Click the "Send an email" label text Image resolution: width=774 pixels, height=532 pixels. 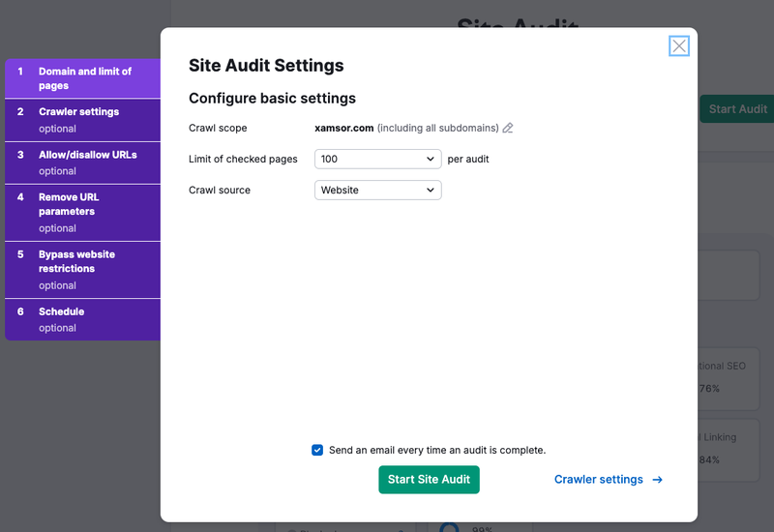437,450
